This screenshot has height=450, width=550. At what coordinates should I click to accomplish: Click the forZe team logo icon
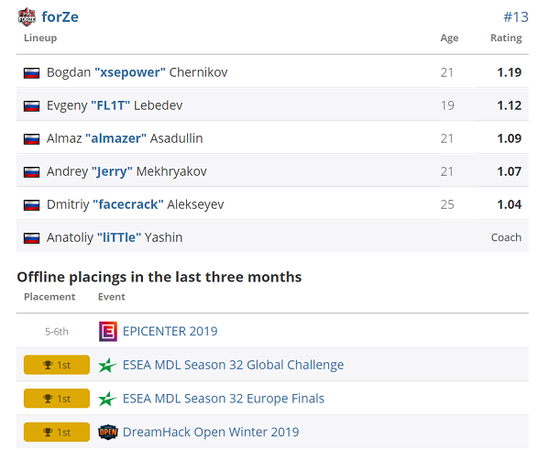27,17
